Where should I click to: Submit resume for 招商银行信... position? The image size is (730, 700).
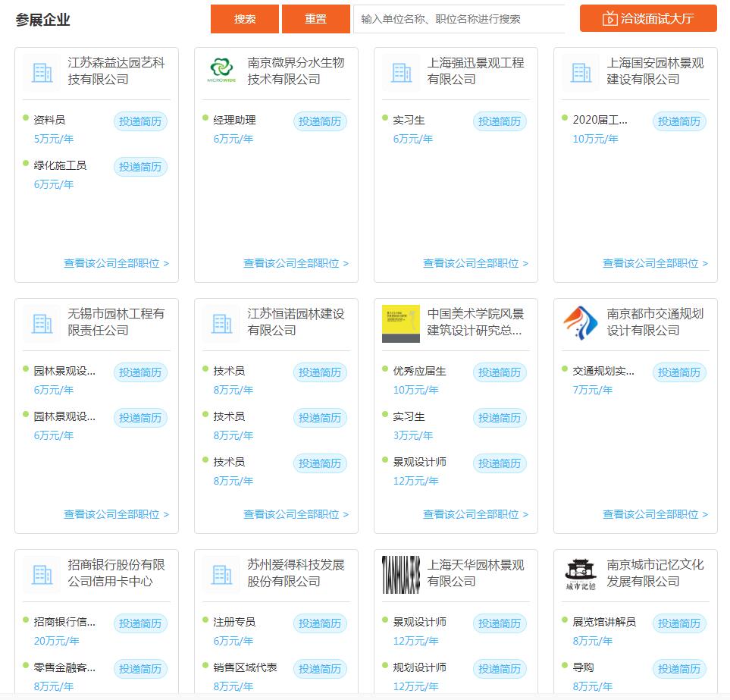point(140,623)
